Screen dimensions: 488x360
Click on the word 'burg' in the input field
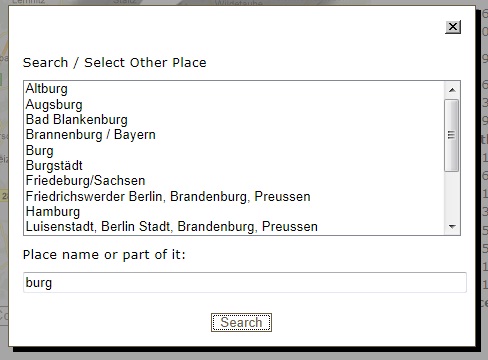click(x=39, y=283)
